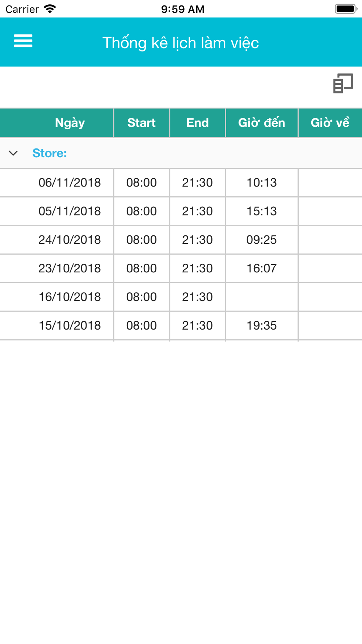Tap the 23/10/2018 date cell
The width and height of the screenshot is (362, 644).
(70, 268)
